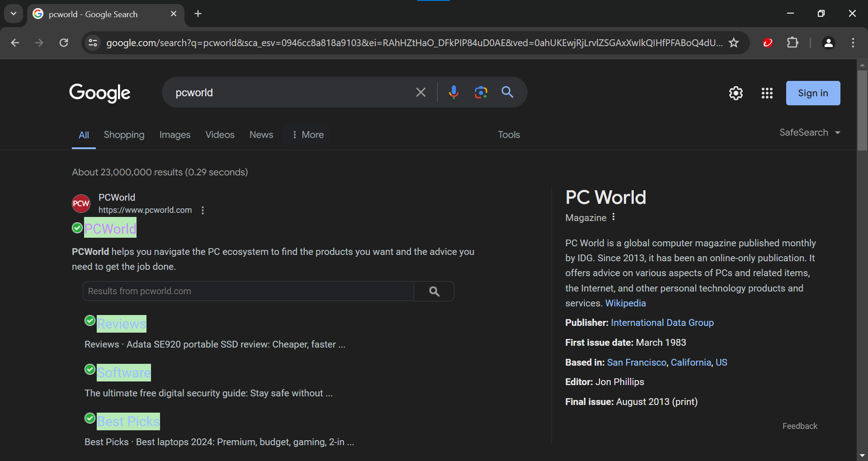The width and height of the screenshot is (868, 461).
Task: Restore down the Chrome window
Action: click(821, 14)
